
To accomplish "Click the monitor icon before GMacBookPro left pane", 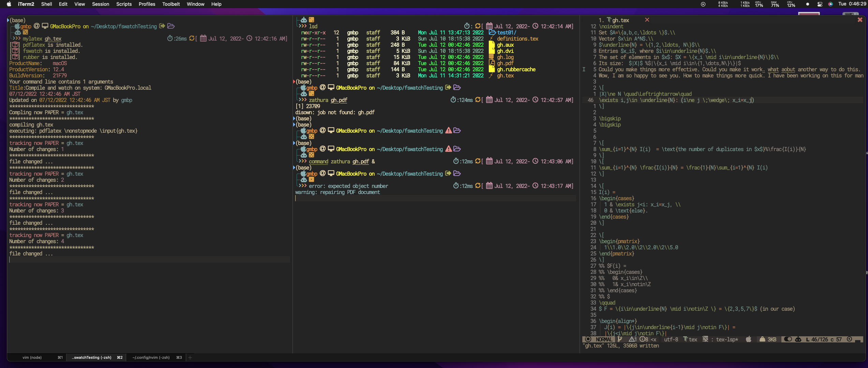I will tap(45, 26).
